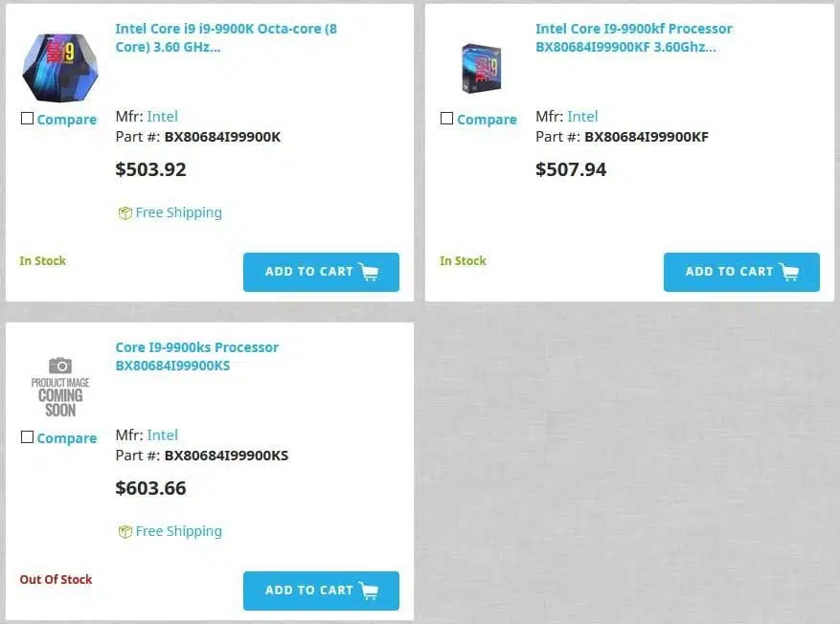
Task: Open the Intel Core i9-9900K Octa-core title link
Action: point(226,37)
